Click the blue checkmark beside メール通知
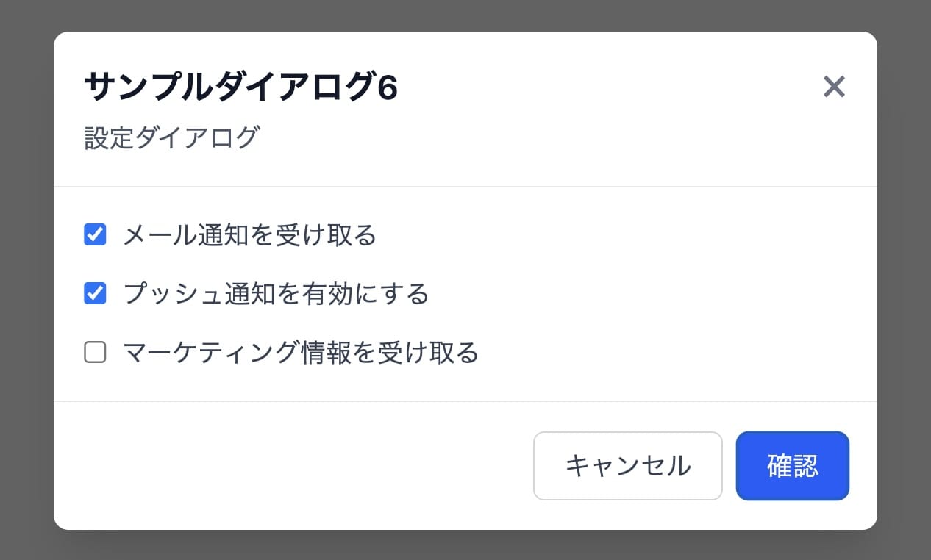931x560 pixels. click(x=95, y=235)
